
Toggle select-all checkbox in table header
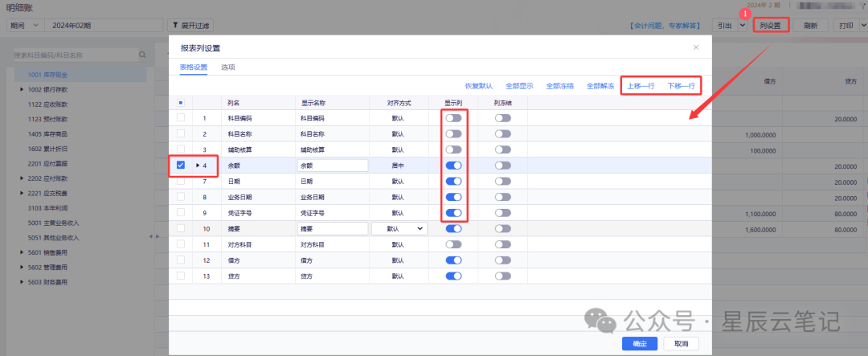[181, 102]
